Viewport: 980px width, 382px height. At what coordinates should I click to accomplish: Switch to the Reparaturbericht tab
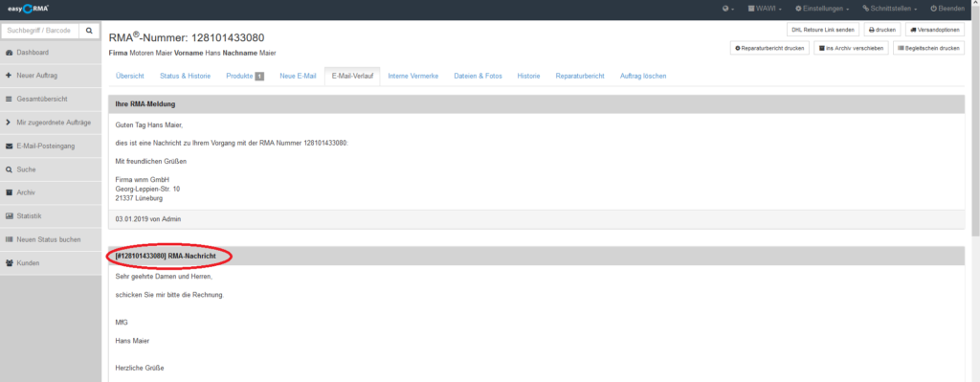click(x=580, y=76)
